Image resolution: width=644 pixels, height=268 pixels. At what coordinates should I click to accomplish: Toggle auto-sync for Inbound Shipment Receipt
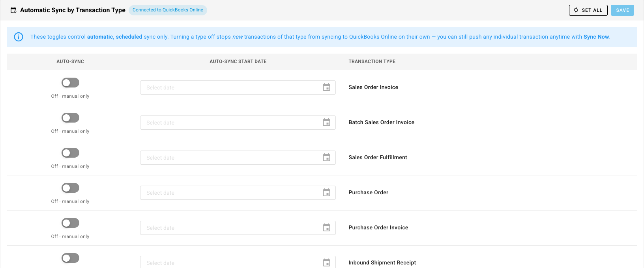tap(70, 258)
